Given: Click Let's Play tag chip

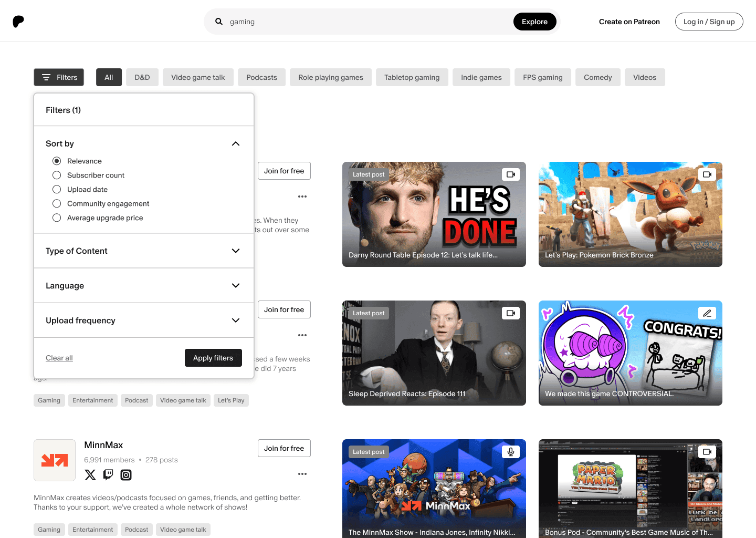Looking at the screenshot, I should pyautogui.click(x=231, y=400).
